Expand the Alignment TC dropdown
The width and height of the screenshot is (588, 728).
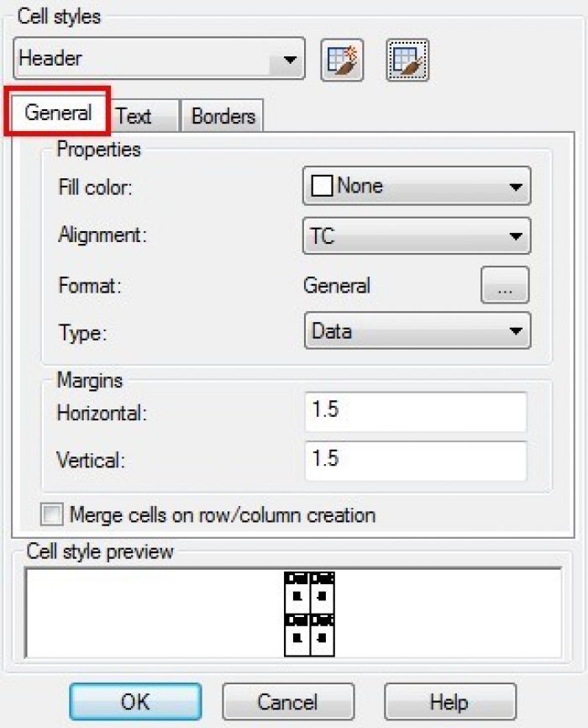tap(417, 236)
